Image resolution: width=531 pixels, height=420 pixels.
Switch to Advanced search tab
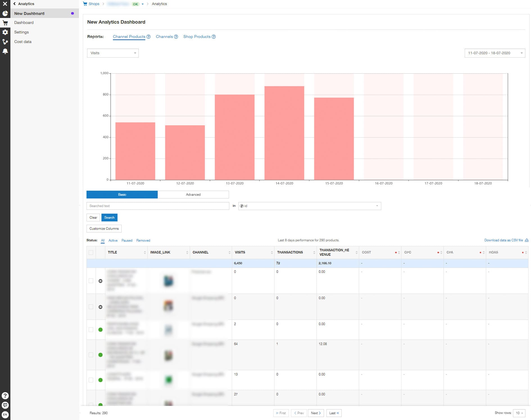pyautogui.click(x=193, y=194)
